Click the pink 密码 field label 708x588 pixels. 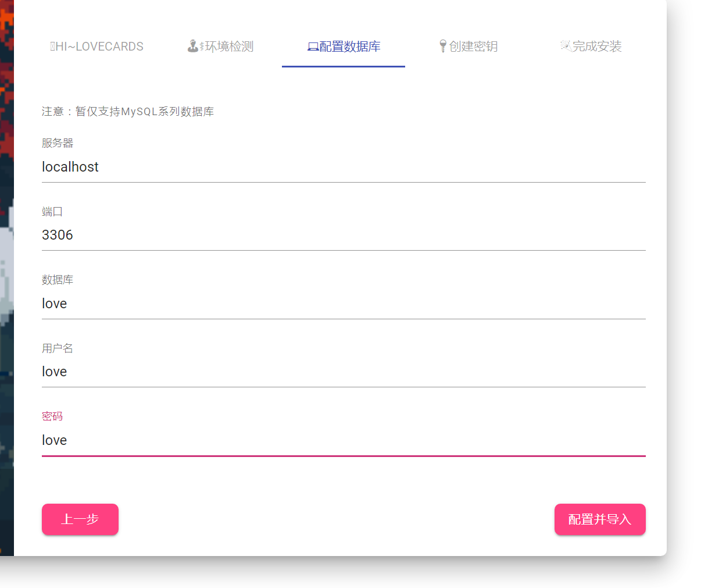click(52, 416)
